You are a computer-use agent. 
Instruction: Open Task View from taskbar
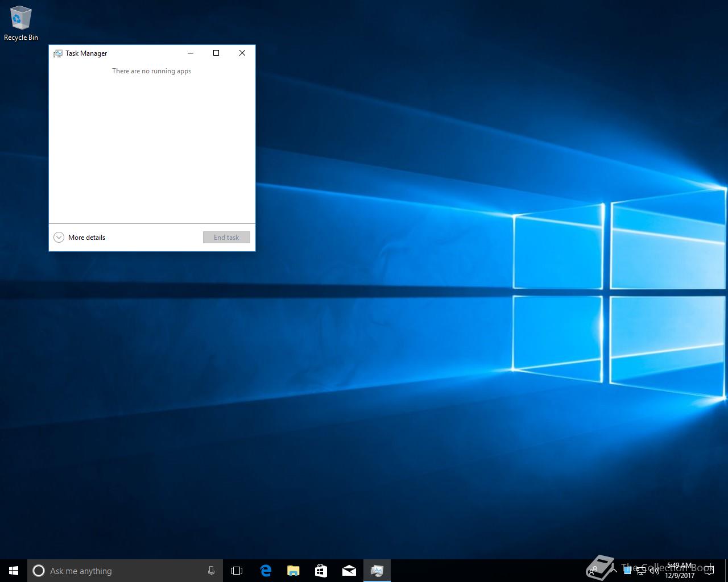tap(237, 571)
